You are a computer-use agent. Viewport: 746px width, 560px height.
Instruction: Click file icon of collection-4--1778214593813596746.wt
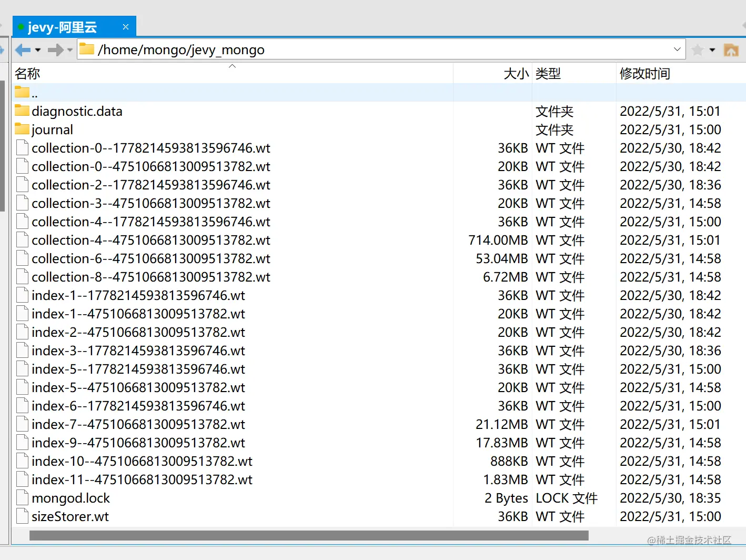22,222
